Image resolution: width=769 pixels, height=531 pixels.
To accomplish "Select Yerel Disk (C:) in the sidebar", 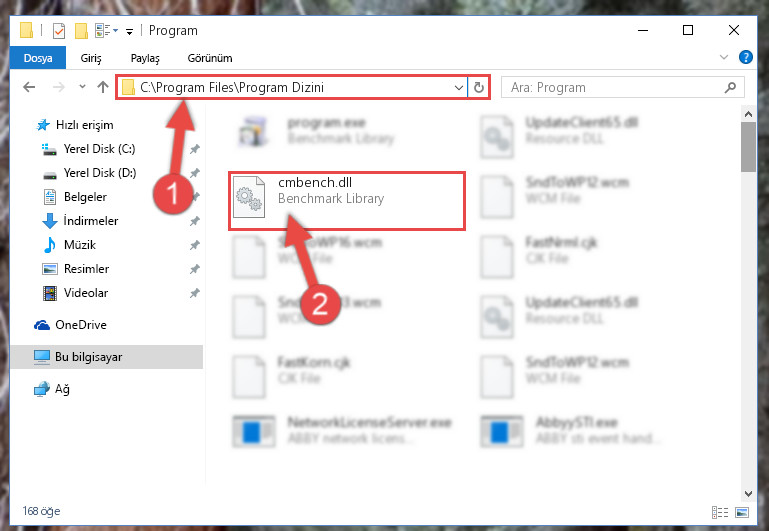I will [x=100, y=149].
